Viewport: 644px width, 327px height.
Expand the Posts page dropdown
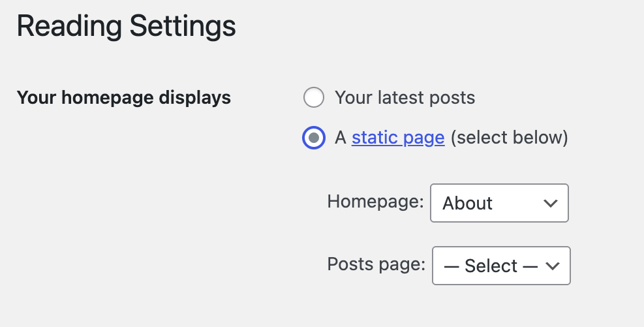501,266
